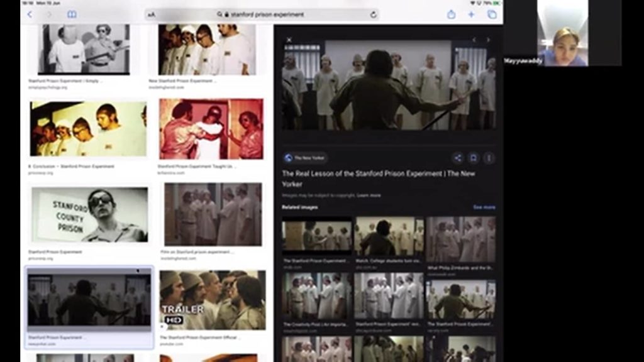The image size is (644, 362).
Task: Click the 'Related images' heading text
Action: point(300,207)
